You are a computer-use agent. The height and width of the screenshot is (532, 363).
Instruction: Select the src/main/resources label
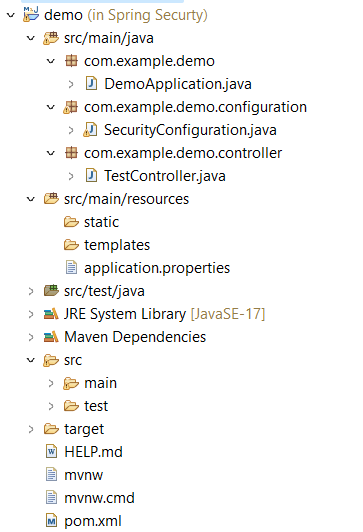click(x=126, y=199)
